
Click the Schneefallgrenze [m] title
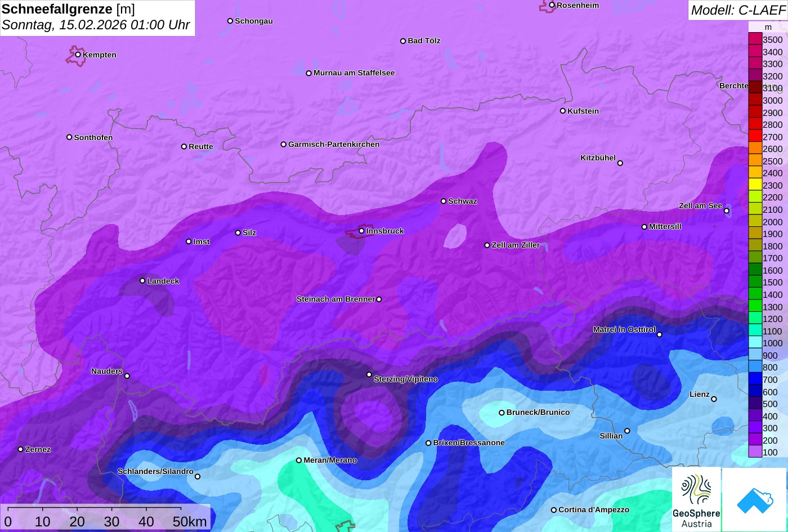68,9
